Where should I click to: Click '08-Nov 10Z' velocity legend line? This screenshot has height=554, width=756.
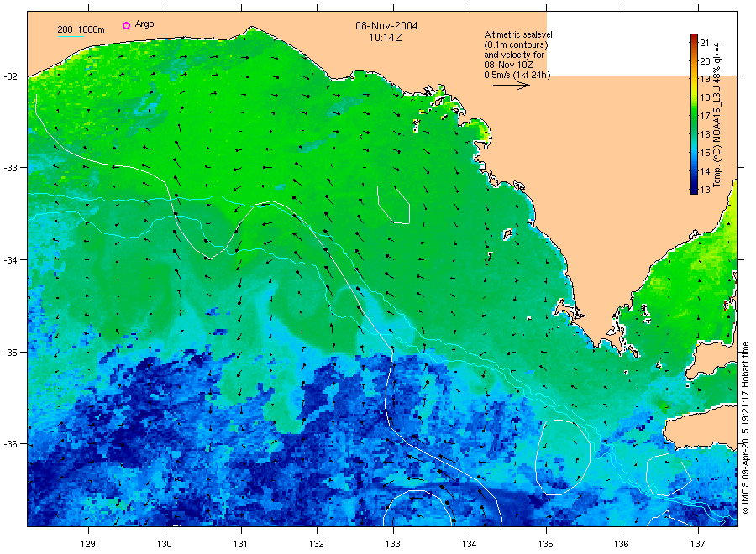pos(509,65)
